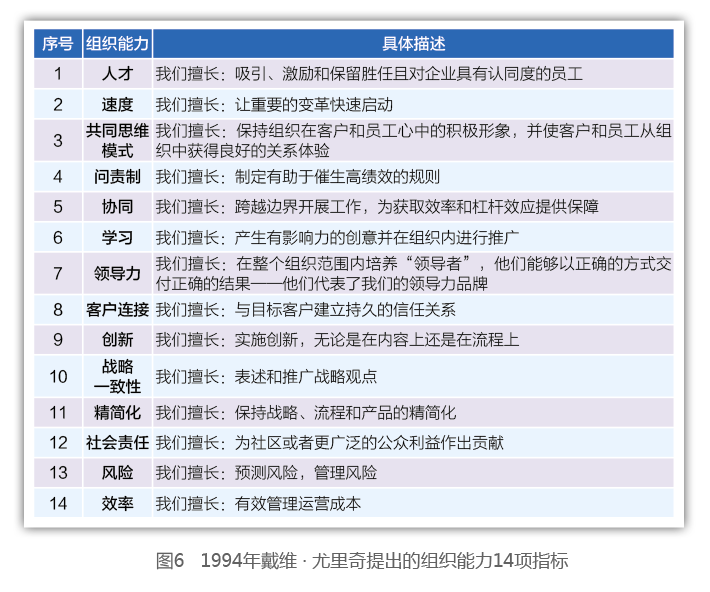Select the 战略一致性 cell

tap(117, 376)
